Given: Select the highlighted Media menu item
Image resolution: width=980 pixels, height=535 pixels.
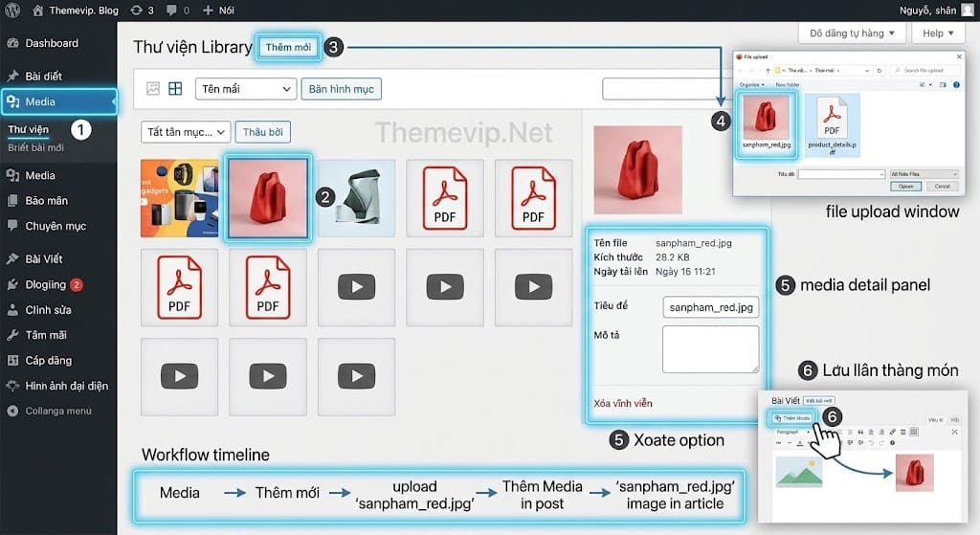Looking at the screenshot, I should 58,101.
